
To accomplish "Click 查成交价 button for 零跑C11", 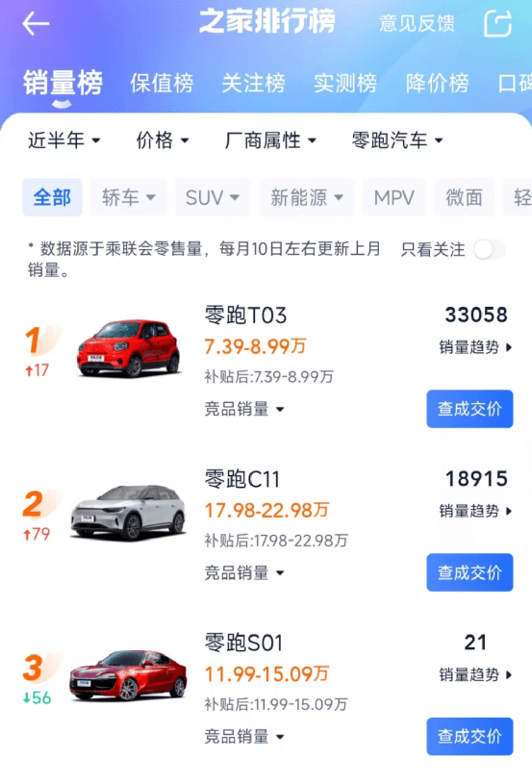I will tap(469, 572).
